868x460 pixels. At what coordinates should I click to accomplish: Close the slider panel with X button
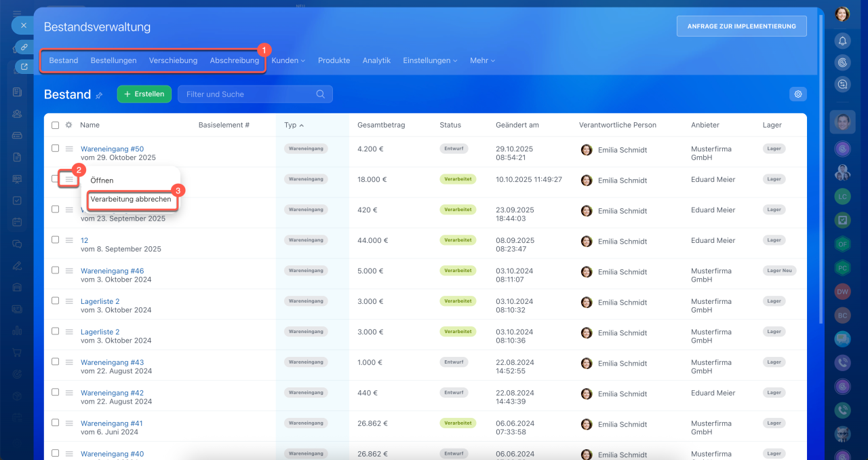[24, 25]
